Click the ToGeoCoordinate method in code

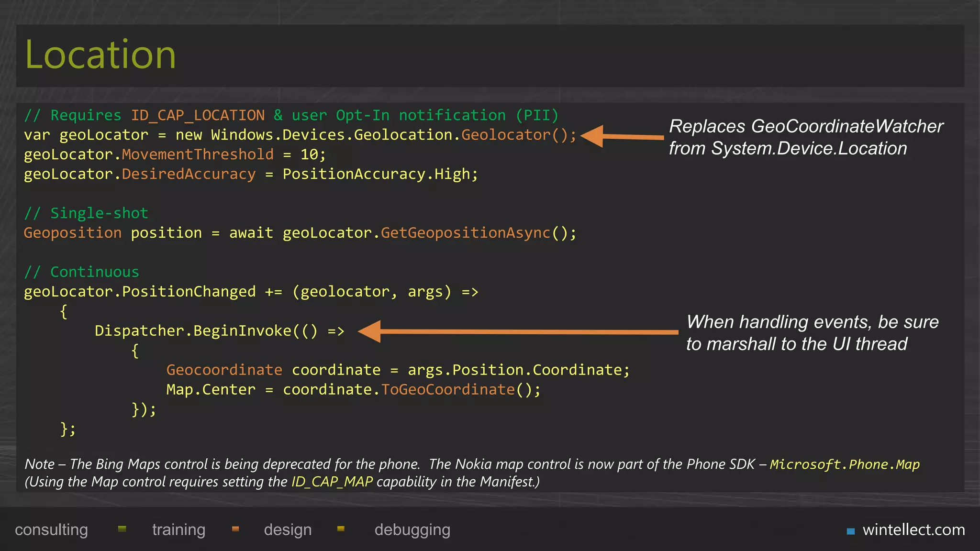448,389
